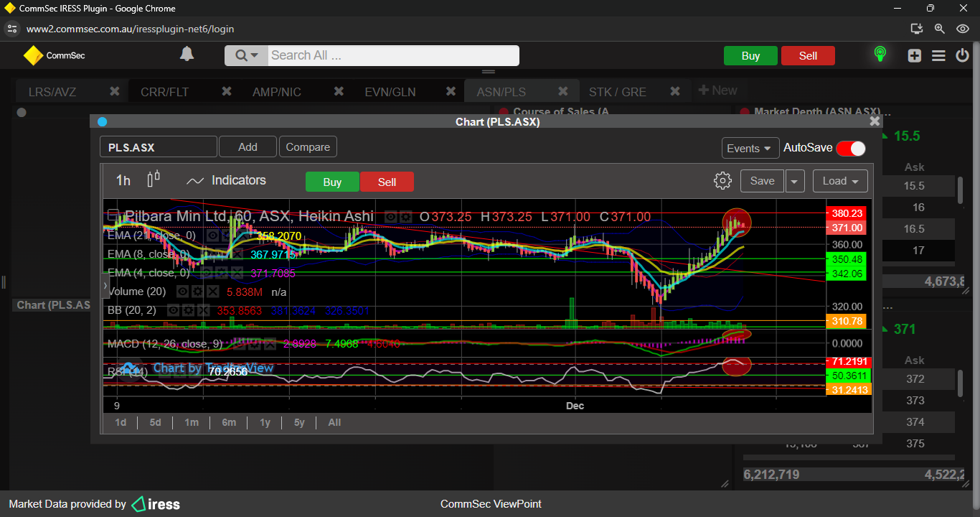Click the Compare button

click(x=308, y=147)
